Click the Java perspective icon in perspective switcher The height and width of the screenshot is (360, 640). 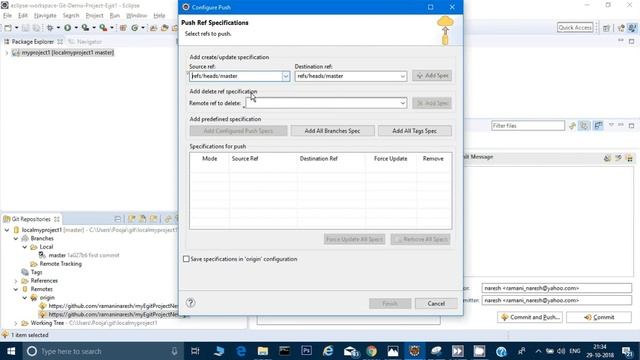[x=621, y=28]
